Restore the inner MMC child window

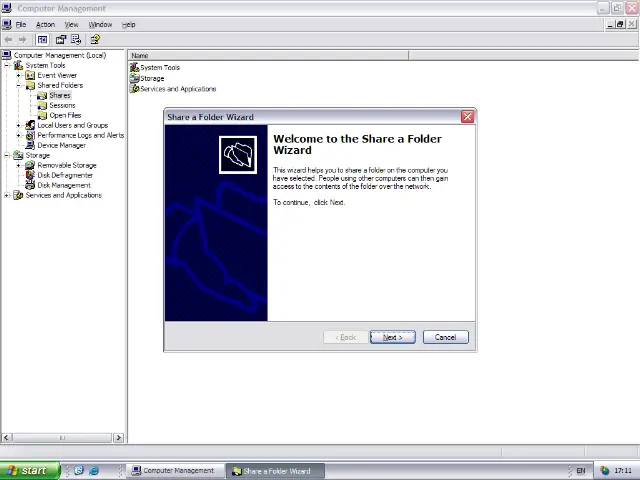620,24
